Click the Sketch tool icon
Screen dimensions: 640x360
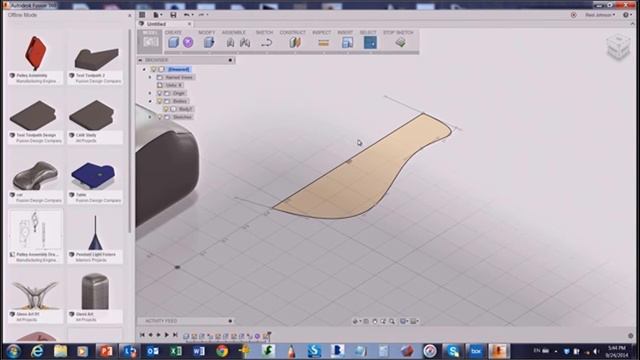coord(267,42)
